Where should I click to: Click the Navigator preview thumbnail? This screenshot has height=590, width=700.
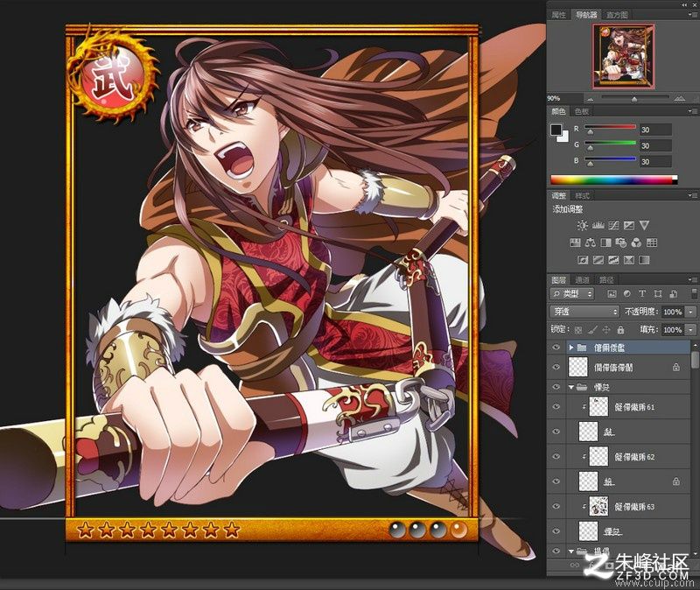(x=624, y=55)
